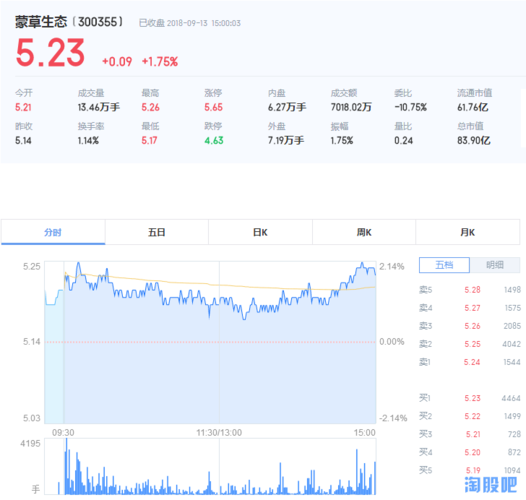Click the 卖1 price 5.24
This screenshot has width=526, height=500.
point(472,362)
